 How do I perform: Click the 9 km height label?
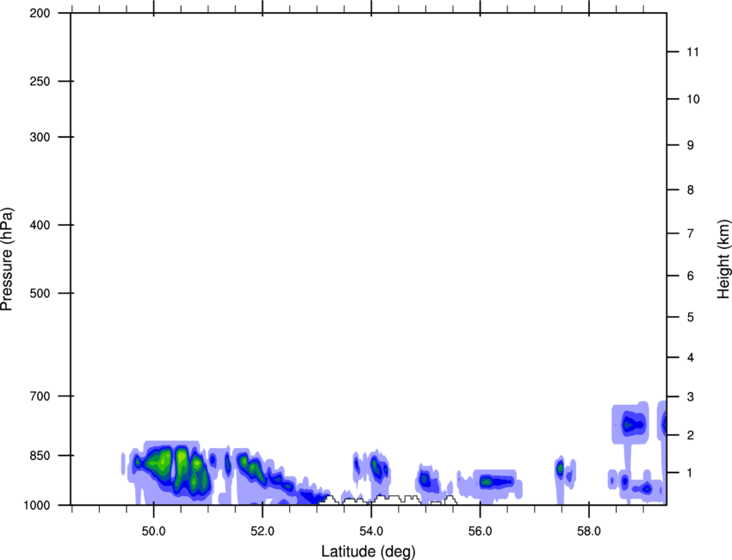[x=691, y=146]
